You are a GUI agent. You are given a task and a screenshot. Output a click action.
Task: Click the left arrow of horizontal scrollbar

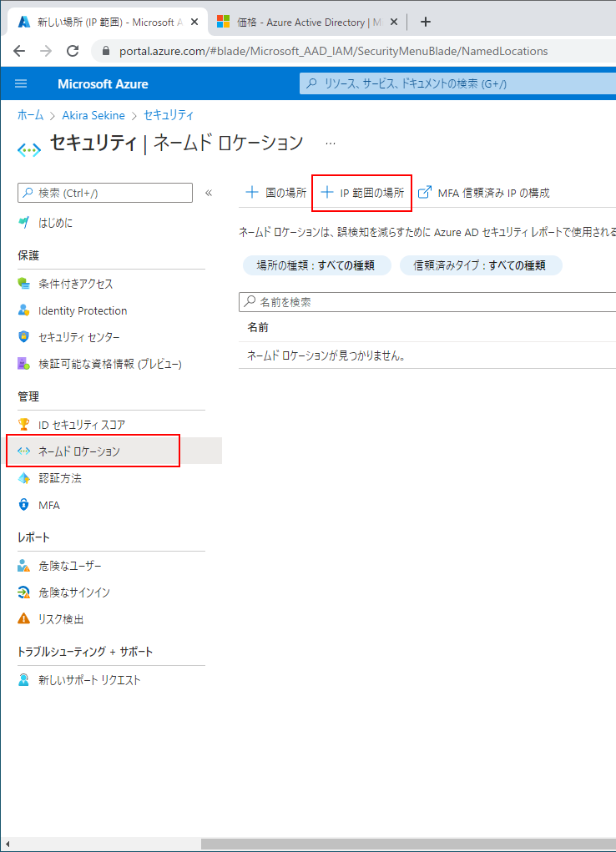[x=7, y=844]
